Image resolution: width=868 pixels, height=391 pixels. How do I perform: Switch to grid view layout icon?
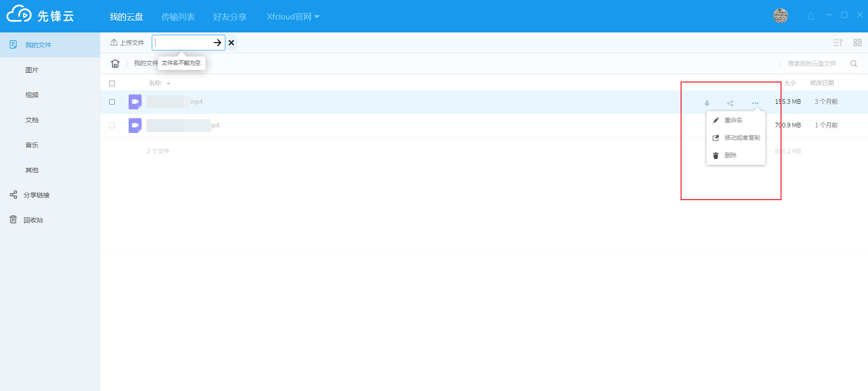pyautogui.click(x=857, y=43)
